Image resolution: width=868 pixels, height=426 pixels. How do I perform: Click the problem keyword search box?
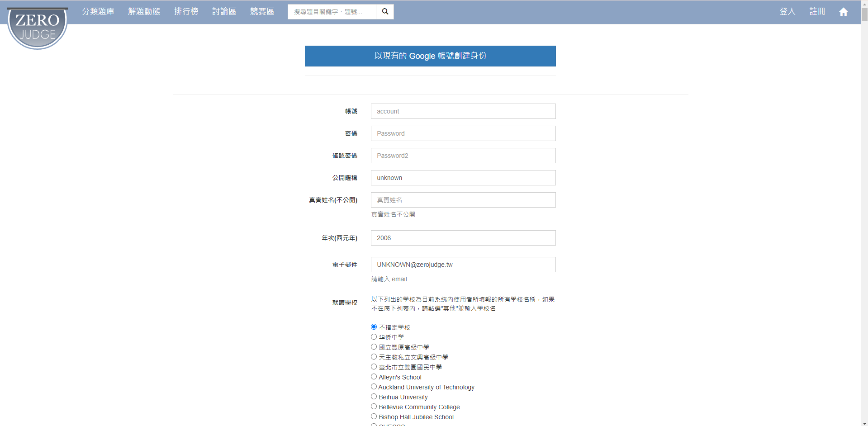332,12
